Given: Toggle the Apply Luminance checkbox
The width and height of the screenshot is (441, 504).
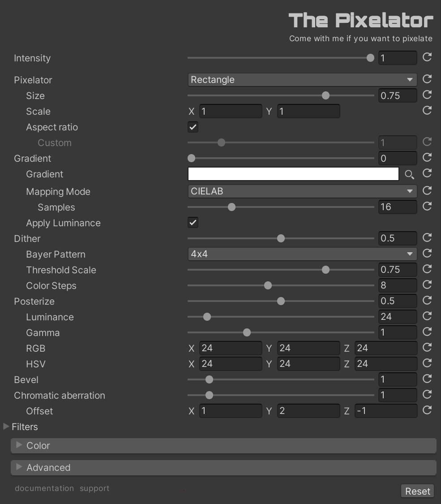Looking at the screenshot, I should click(193, 222).
